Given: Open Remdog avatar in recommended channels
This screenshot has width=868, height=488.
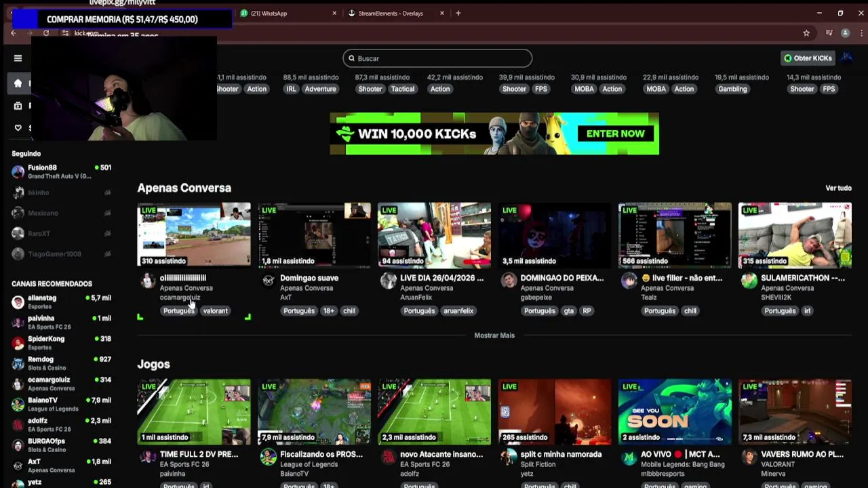Looking at the screenshot, I should coord(18,363).
